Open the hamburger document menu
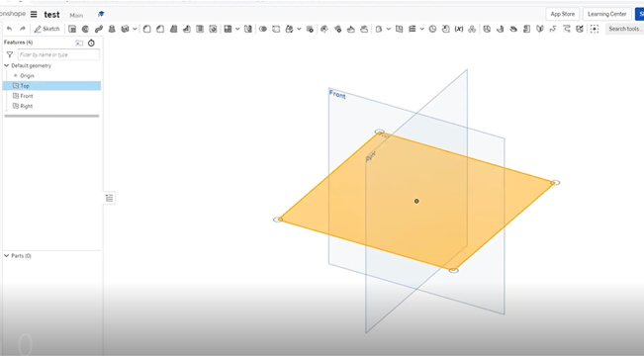Viewport: 644px width, 356px height. tap(34, 15)
